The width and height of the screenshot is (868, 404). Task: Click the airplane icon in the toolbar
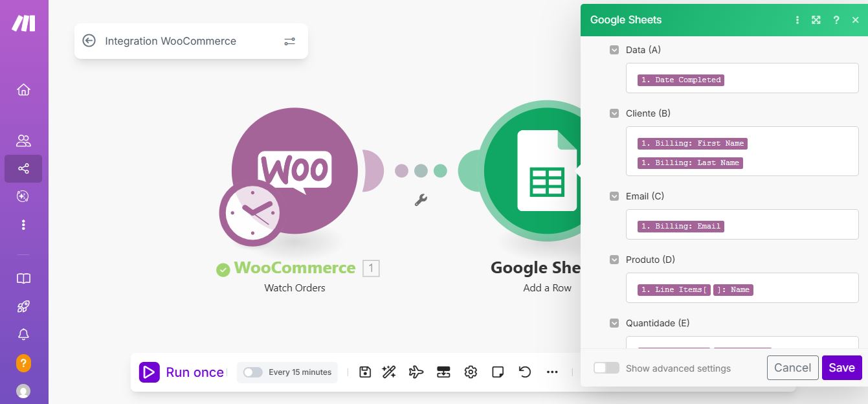(416, 372)
